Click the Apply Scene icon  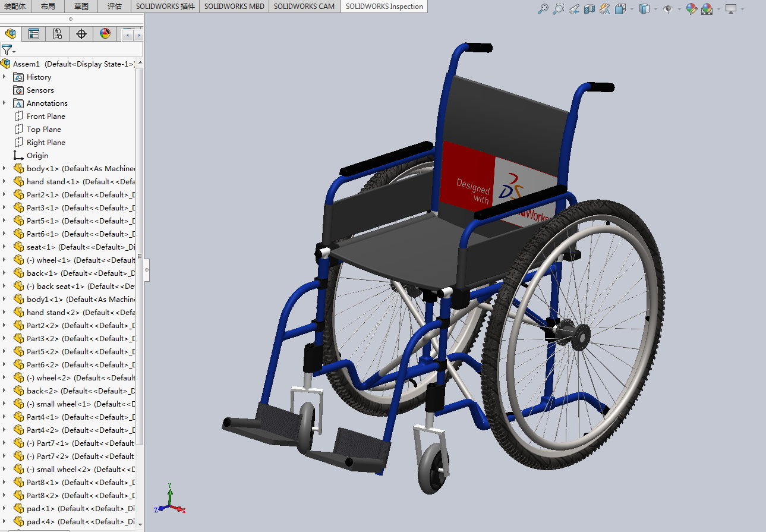click(x=707, y=9)
